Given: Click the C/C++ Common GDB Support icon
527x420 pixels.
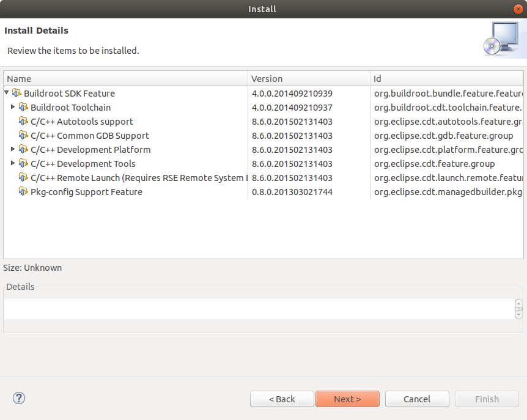Looking at the screenshot, I should [23, 135].
